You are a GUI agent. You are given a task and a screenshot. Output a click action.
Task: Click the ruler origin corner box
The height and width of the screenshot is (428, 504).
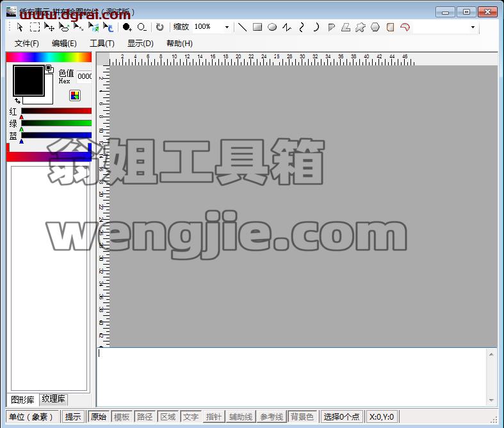coord(103,59)
